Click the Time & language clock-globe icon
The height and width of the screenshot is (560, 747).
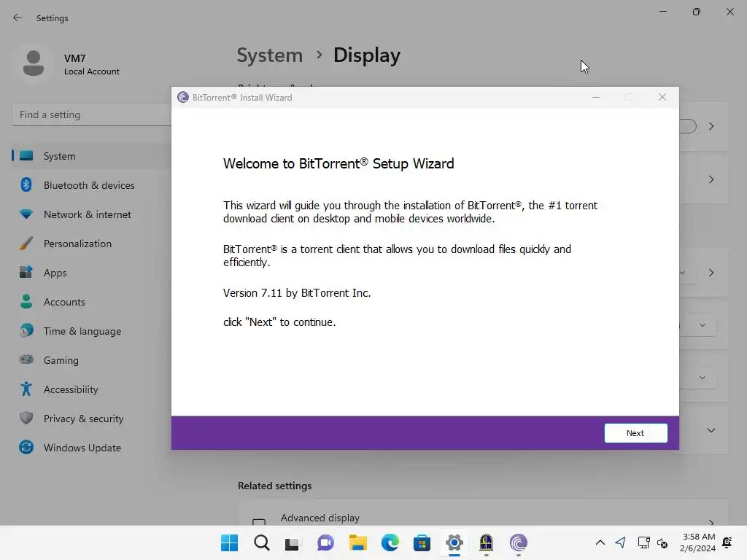point(26,330)
